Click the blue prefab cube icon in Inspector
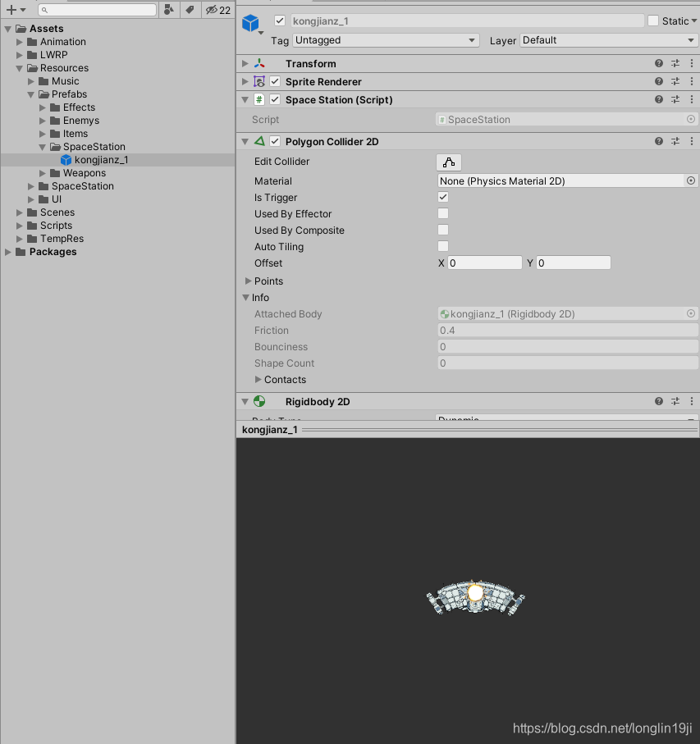The height and width of the screenshot is (744, 700). 250,23
